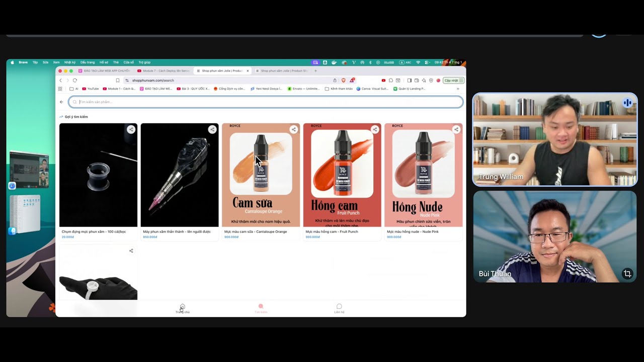Bookmark this page with the bookmark icon
The height and width of the screenshot is (362, 644).
point(118,80)
